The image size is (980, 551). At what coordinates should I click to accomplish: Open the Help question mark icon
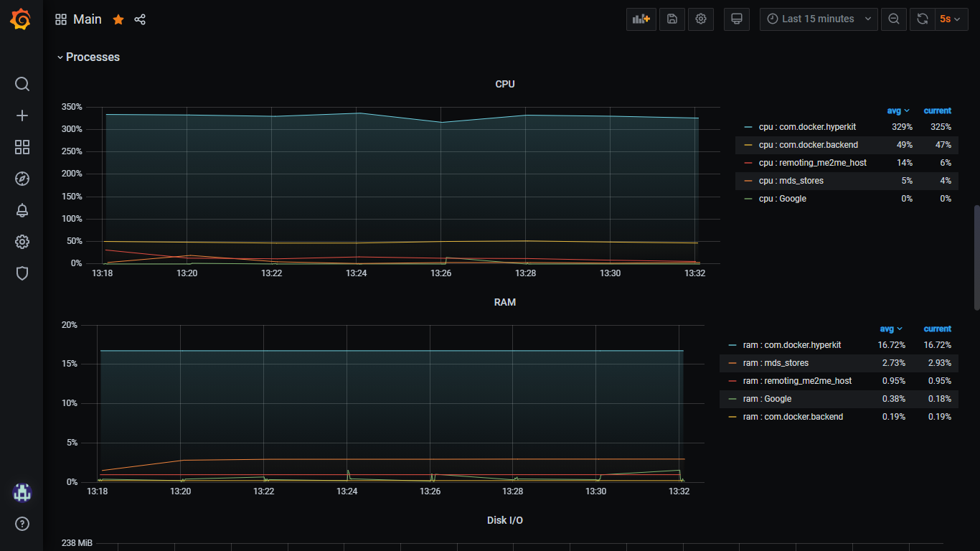point(22,524)
